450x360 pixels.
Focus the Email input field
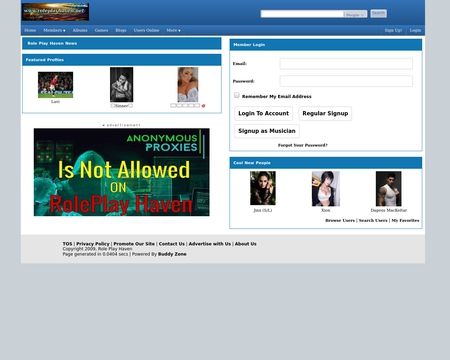(346, 64)
